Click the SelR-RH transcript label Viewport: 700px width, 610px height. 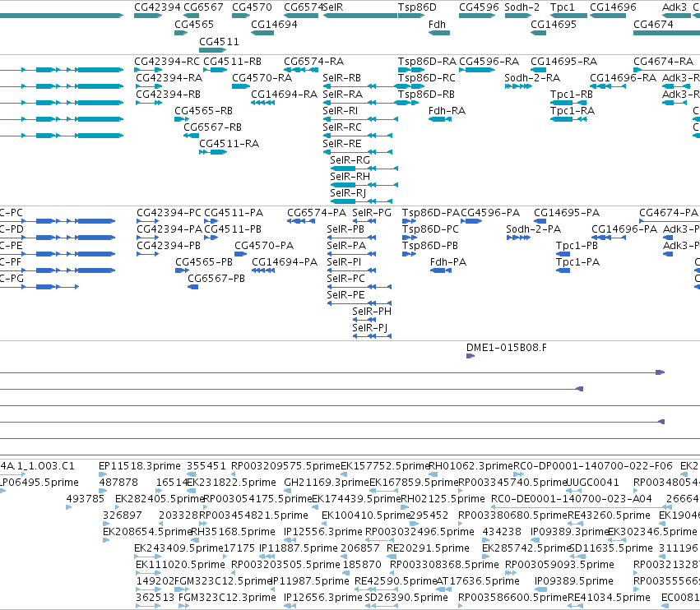[x=350, y=176]
